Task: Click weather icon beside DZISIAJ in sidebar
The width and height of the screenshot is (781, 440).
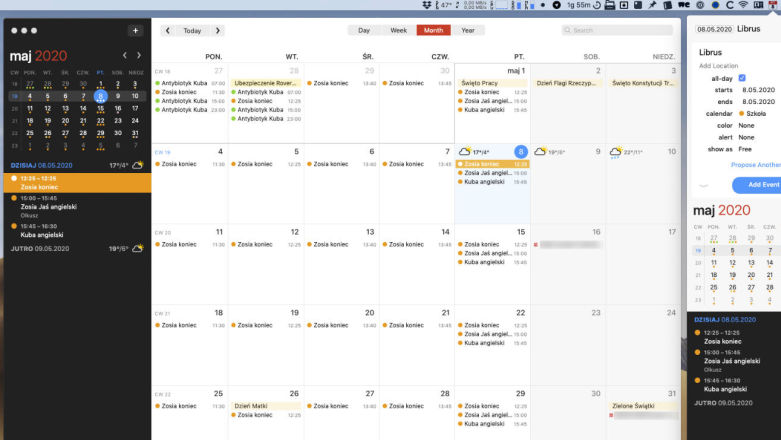Action: pos(138,164)
